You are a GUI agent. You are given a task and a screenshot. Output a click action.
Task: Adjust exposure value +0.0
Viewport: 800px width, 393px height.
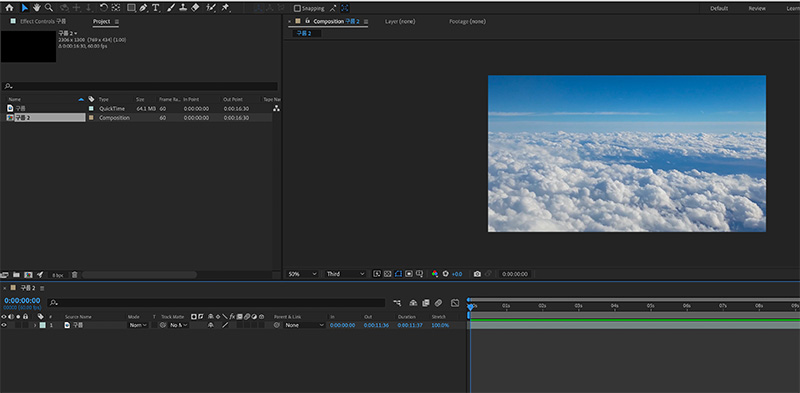pos(457,274)
